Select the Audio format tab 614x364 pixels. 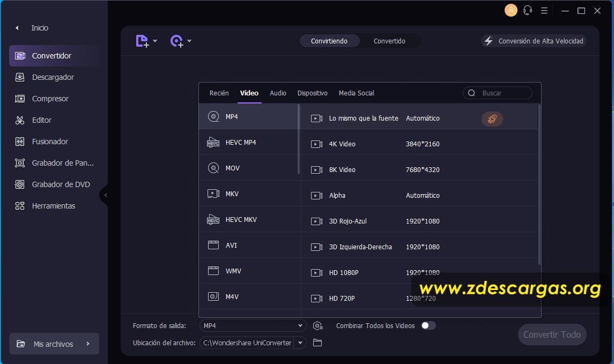click(x=278, y=93)
